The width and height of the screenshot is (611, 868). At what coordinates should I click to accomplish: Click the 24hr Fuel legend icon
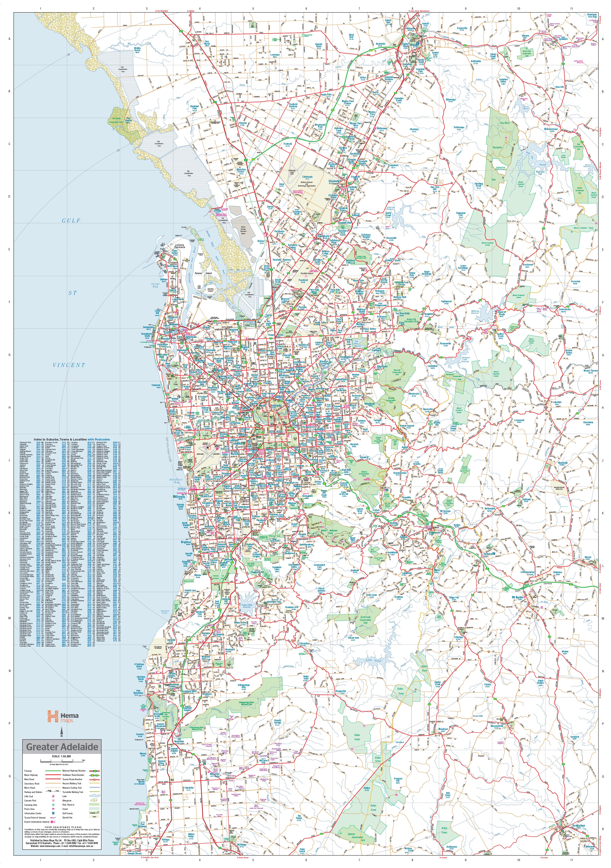coord(53,796)
